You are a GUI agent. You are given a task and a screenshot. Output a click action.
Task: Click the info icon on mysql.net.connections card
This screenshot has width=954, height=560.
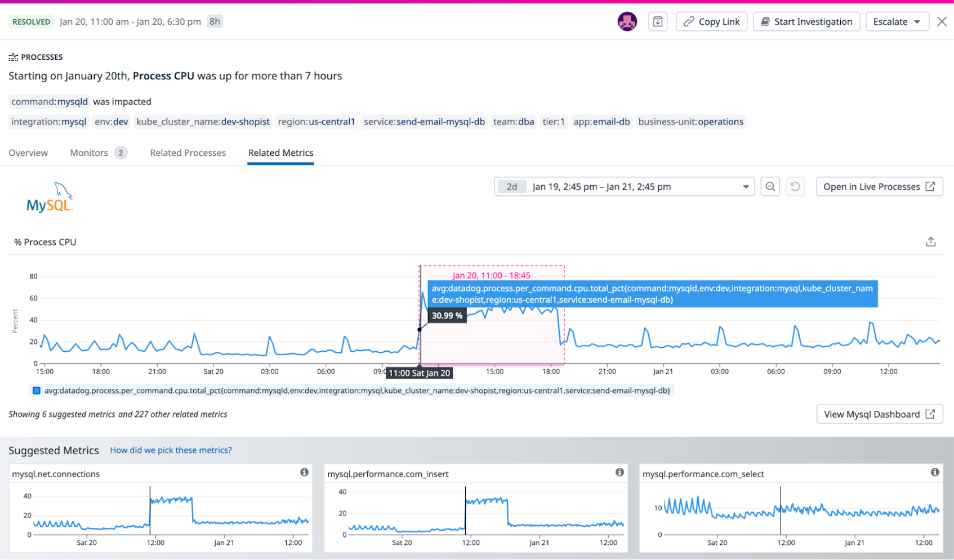click(x=304, y=473)
